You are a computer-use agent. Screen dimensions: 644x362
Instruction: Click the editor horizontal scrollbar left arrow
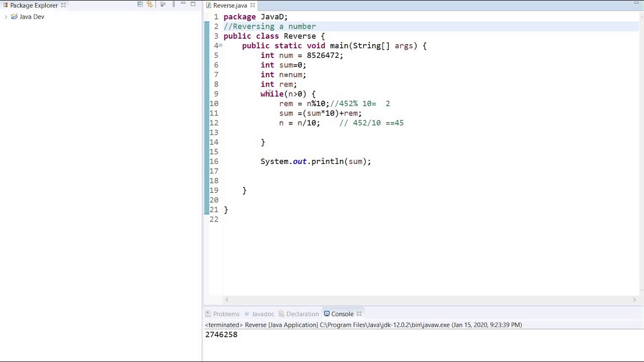tap(226, 300)
